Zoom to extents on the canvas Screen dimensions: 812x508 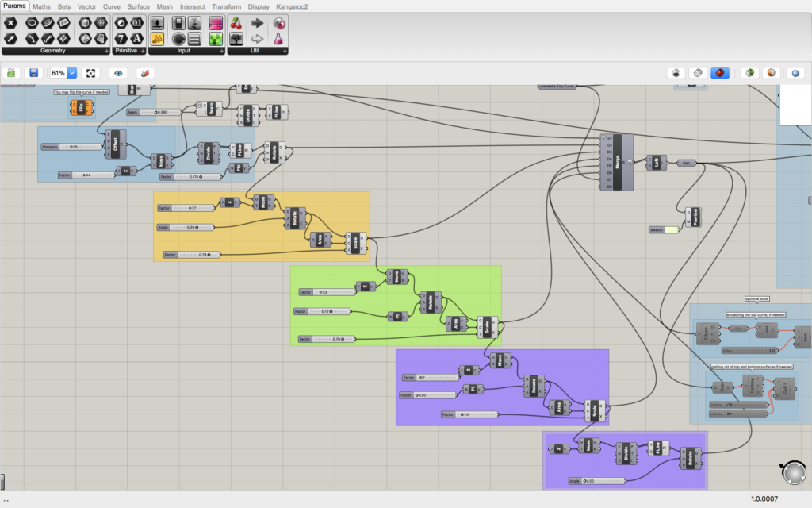tap(90, 73)
